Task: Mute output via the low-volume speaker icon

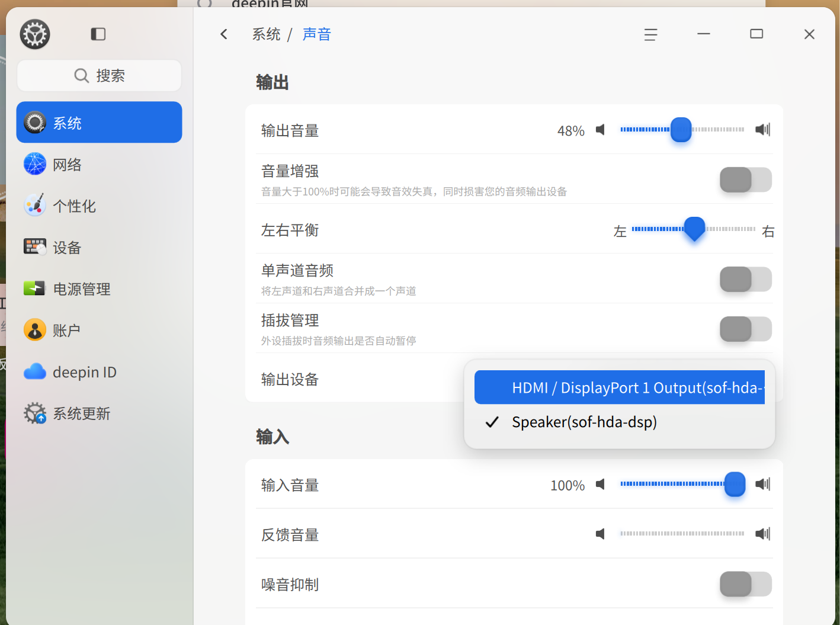Action: [x=600, y=130]
